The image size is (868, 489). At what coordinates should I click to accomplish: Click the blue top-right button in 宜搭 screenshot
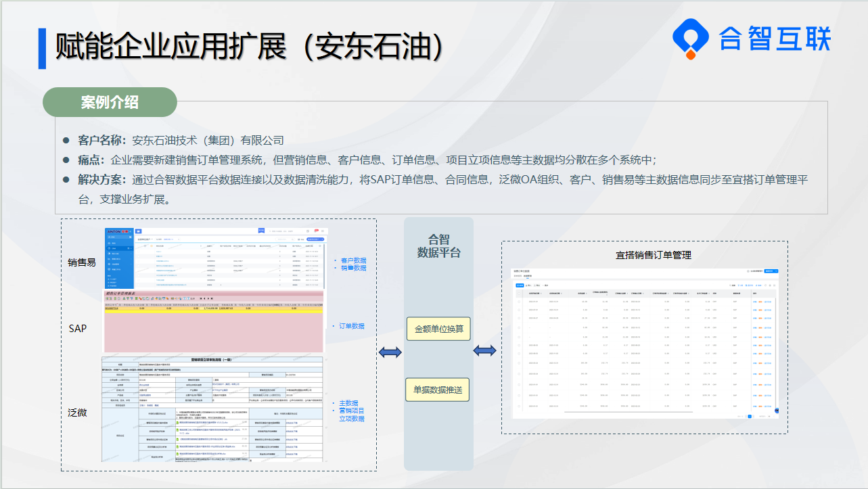point(771,271)
